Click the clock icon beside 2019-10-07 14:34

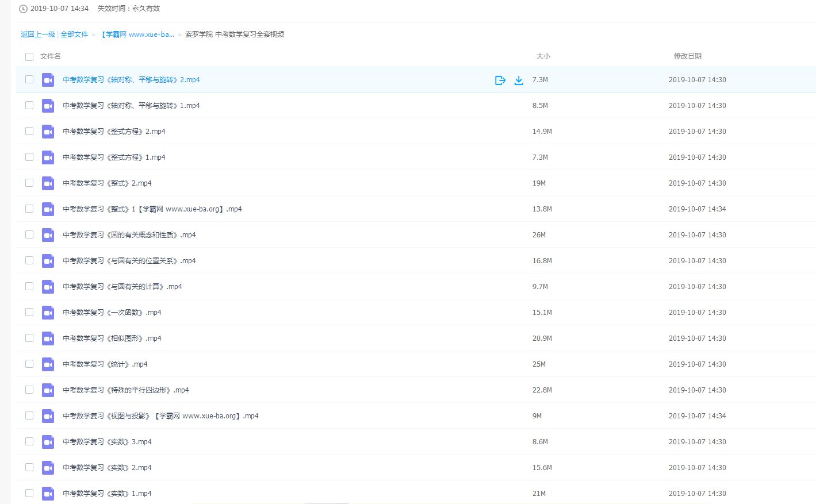[x=23, y=9]
